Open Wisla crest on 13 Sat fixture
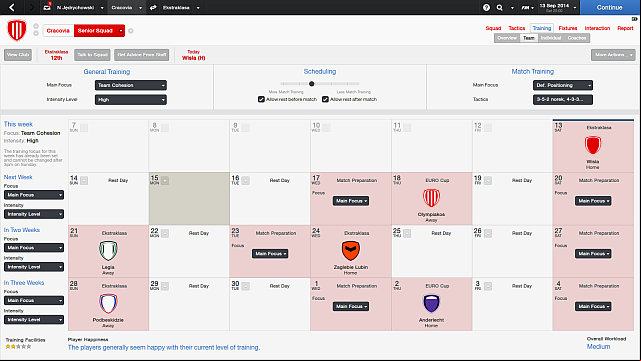641x361 pixels. 592,145
